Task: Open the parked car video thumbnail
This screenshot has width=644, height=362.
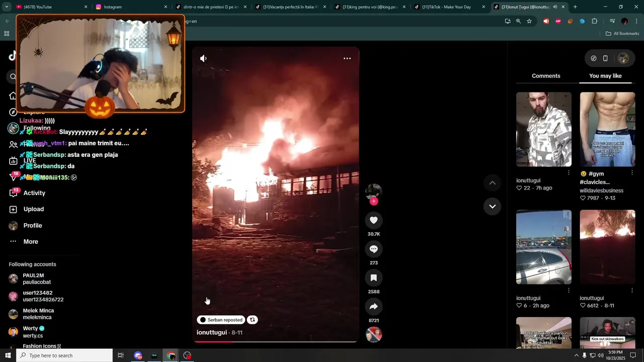Action: [544, 247]
